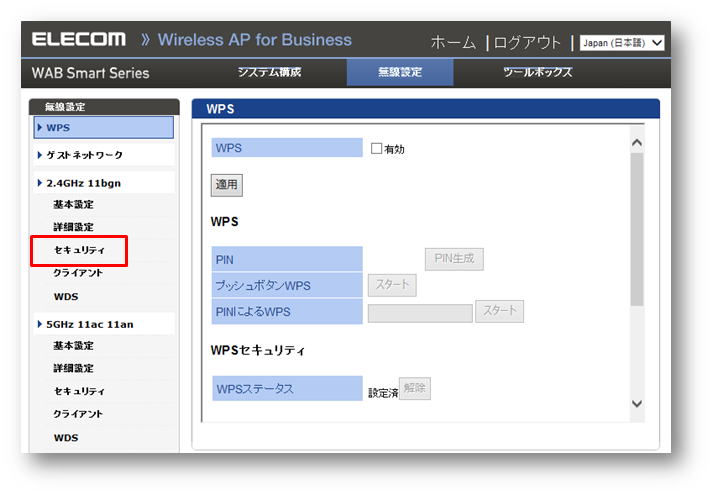Click the プッシュボタンWPS row label

point(287,285)
